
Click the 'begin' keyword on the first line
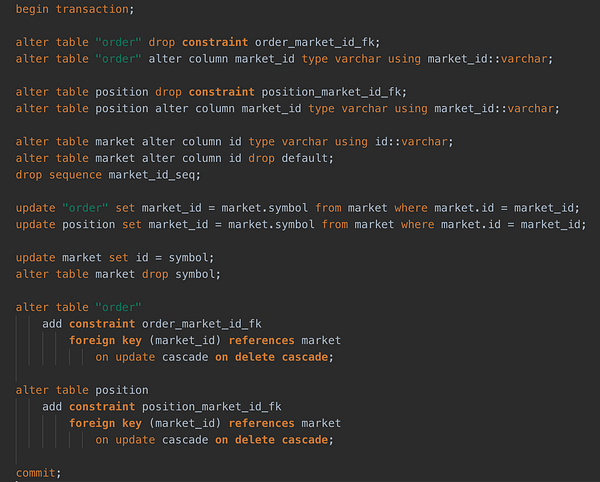[x=32, y=9]
